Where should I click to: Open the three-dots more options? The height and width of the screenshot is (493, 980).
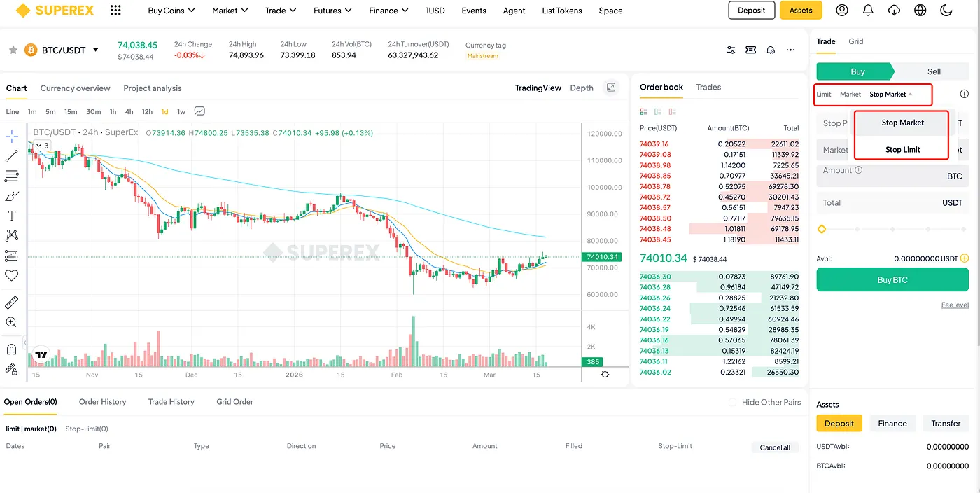(791, 50)
